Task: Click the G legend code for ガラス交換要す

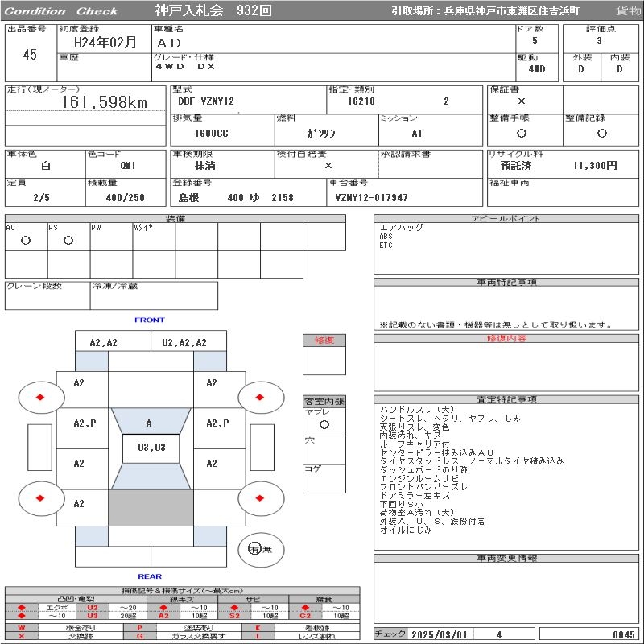Action: (139, 636)
